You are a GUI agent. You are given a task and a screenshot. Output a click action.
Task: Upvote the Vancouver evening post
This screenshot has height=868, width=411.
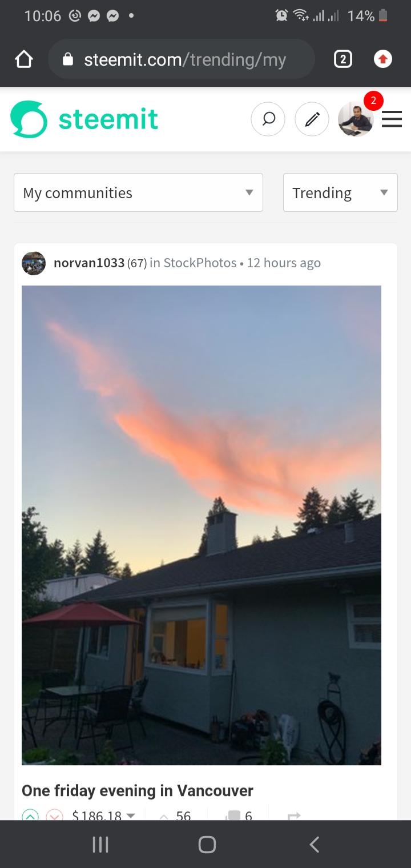[x=30, y=815]
